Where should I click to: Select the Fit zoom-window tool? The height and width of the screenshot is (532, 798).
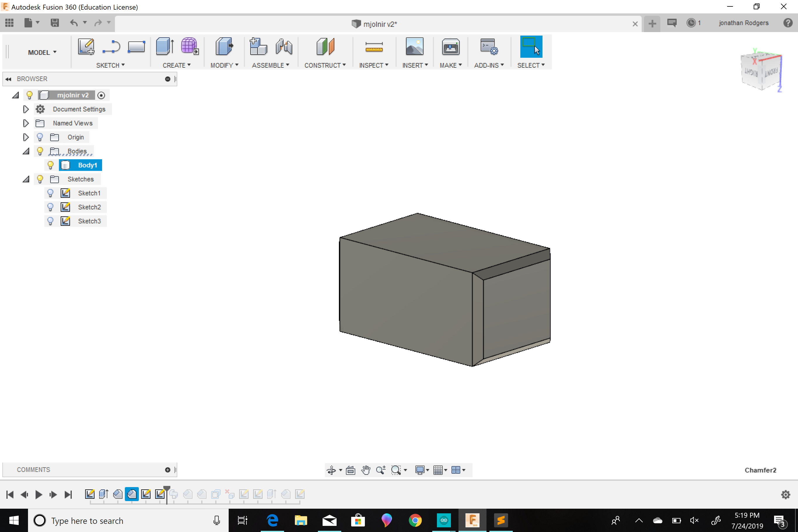point(396,470)
